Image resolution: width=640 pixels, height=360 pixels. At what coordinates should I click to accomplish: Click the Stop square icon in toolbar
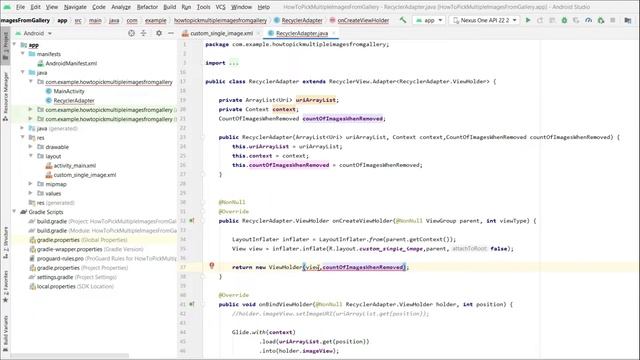[x=613, y=20]
